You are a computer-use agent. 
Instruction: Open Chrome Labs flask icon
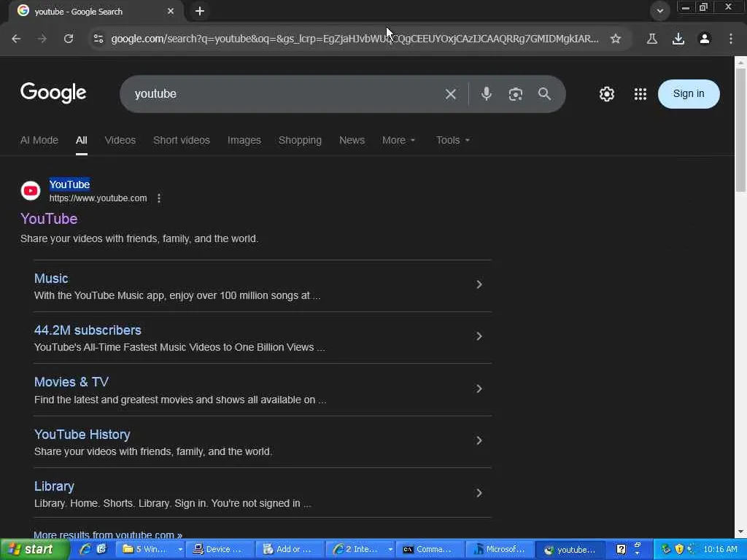[652, 39]
